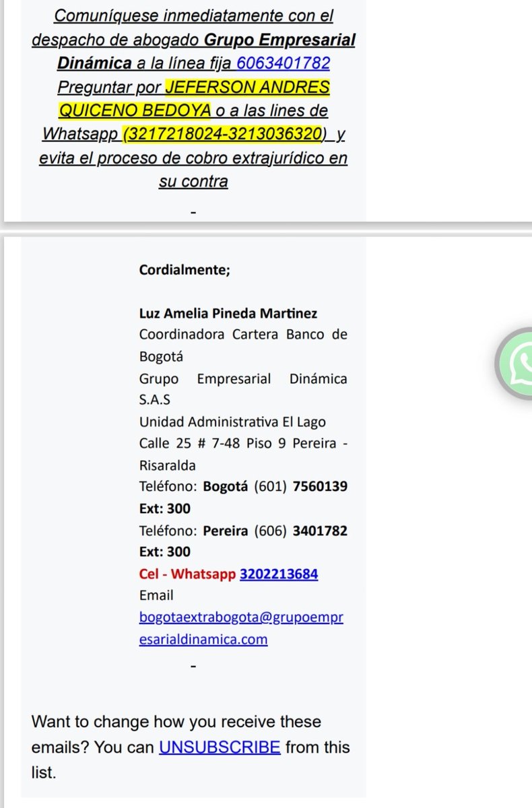Open the bogotaextrabogota email address link
This screenshot has width=532, height=808.
point(241,628)
